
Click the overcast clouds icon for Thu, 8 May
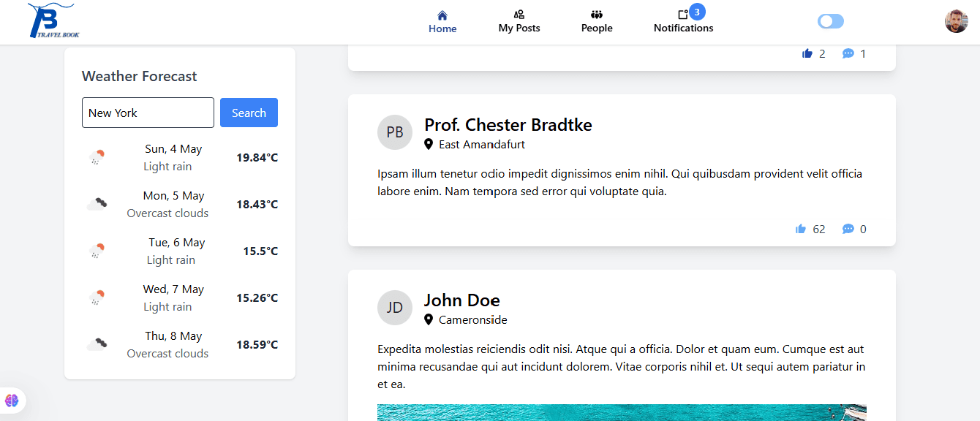click(x=97, y=344)
